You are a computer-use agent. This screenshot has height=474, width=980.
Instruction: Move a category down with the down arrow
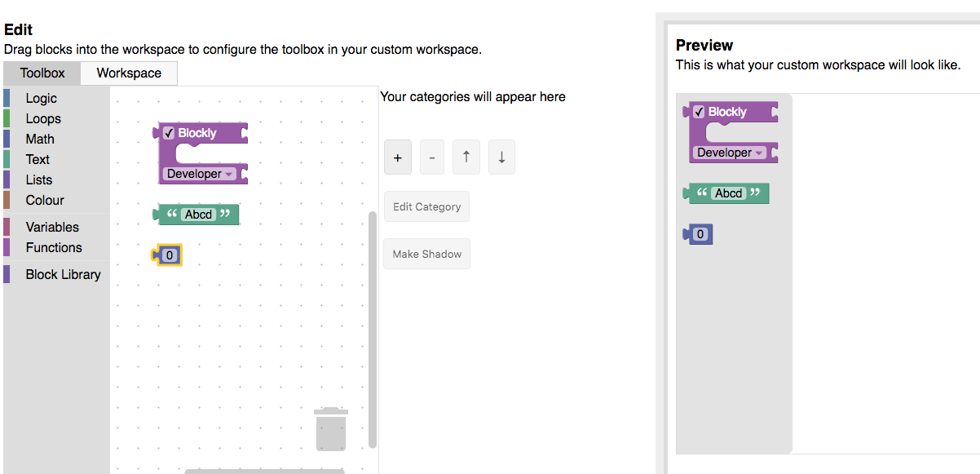[501, 157]
